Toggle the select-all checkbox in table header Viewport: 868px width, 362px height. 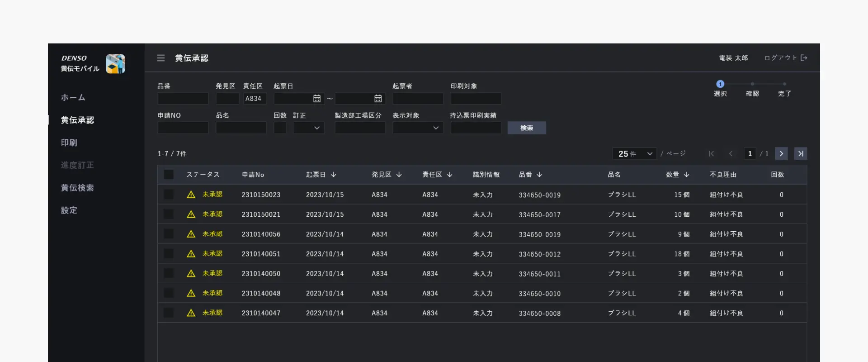click(x=169, y=175)
